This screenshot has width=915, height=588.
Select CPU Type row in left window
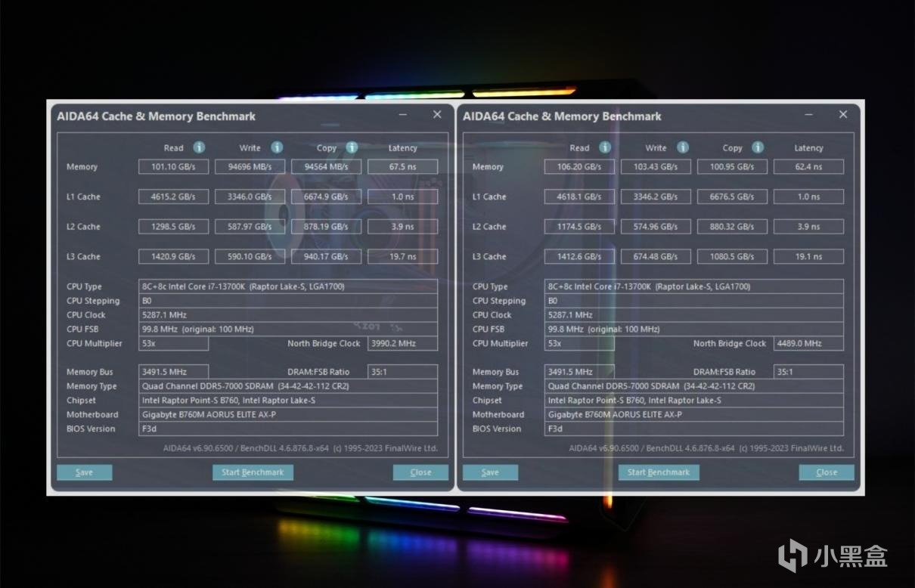pos(288,286)
